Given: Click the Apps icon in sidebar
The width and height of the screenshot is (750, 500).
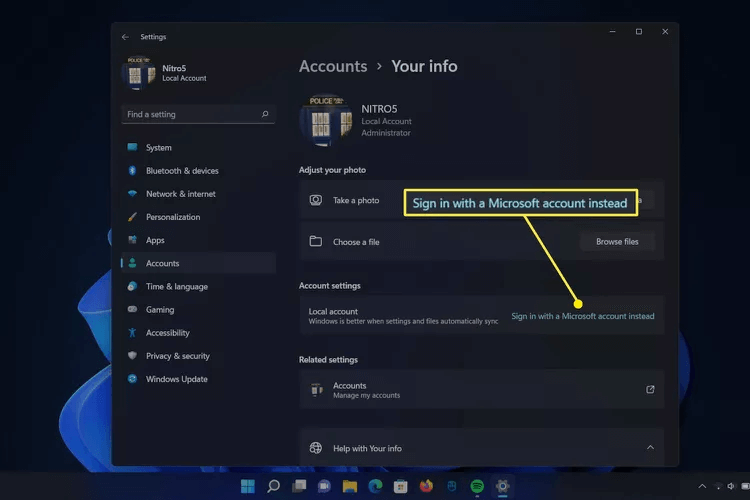Looking at the screenshot, I should click(132, 240).
